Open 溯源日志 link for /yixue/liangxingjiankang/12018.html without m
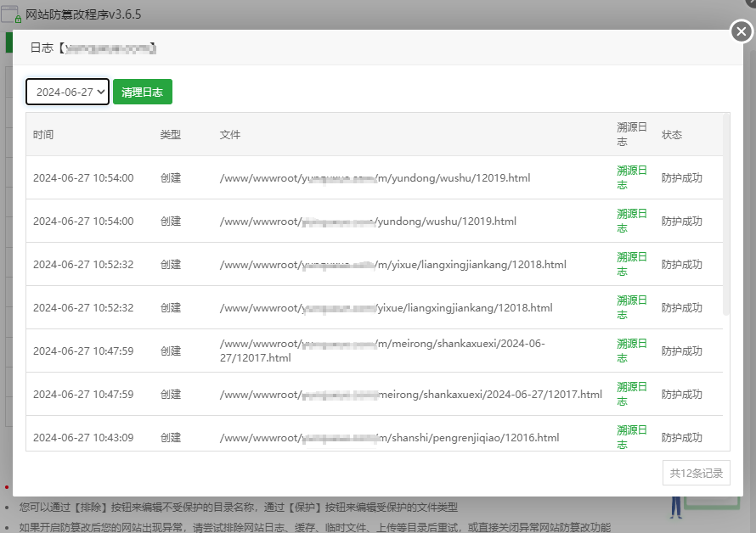Viewport: 756px width, 533px height. pyautogui.click(x=632, y=307)
